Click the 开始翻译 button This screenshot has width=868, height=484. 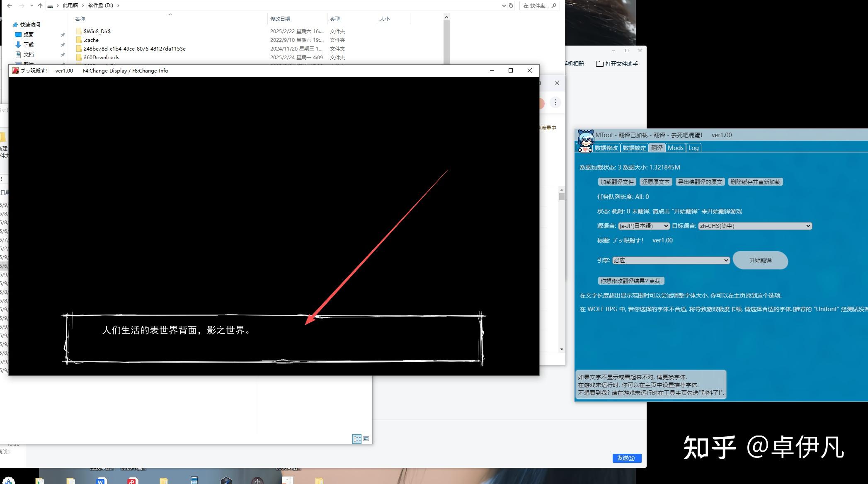(760, 260)
